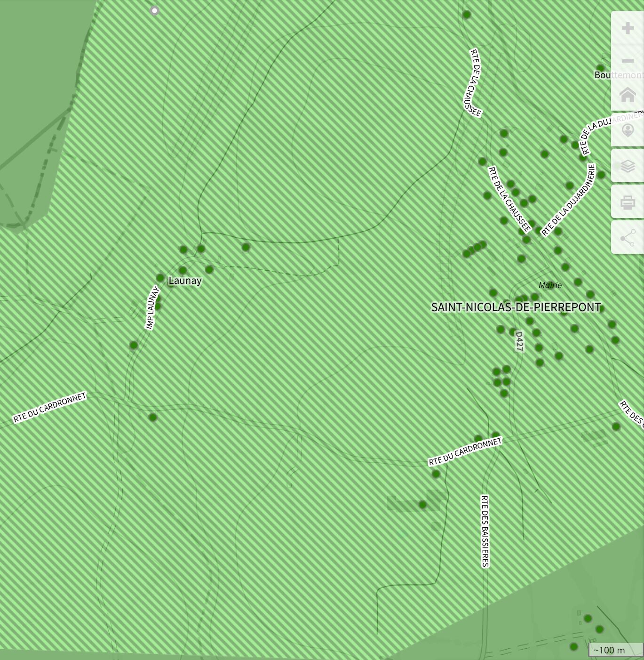The height and width of the screenshot is (660, 644).
Task: Locate my position on the map
Action: (628, 130)
